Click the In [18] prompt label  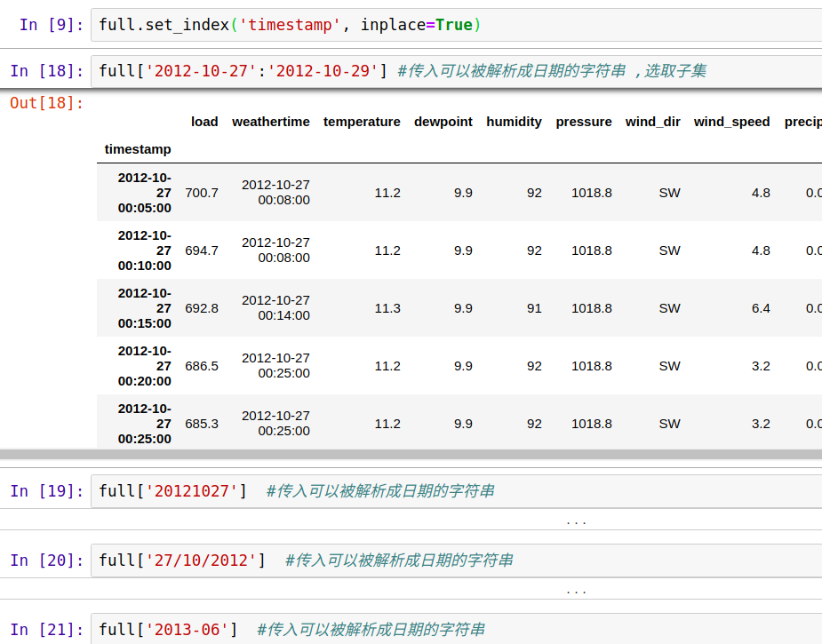[x=47, y=71]
